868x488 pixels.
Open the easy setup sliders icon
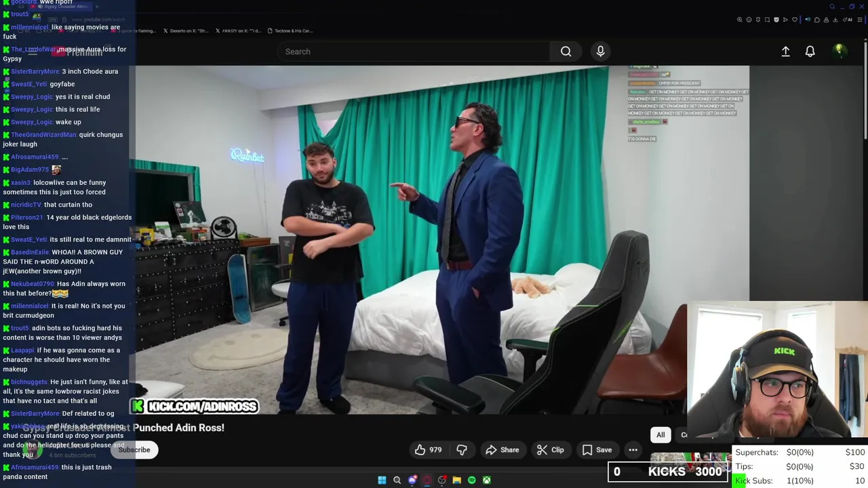click(859, 20)
